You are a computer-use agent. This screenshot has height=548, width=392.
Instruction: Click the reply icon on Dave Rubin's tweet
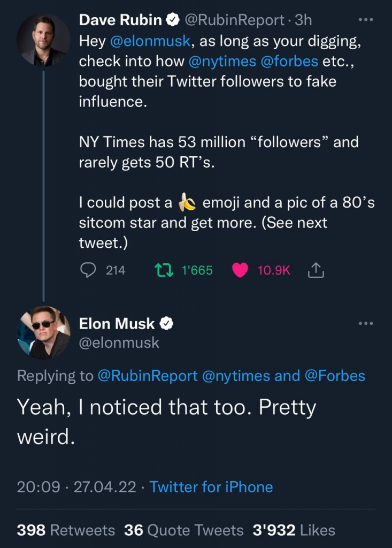coord(88,270)
